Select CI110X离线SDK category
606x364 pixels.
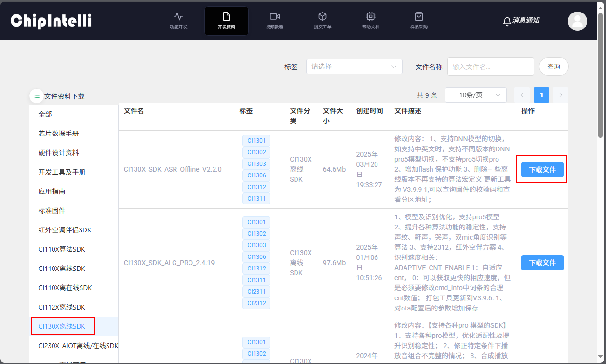(73, 269)
